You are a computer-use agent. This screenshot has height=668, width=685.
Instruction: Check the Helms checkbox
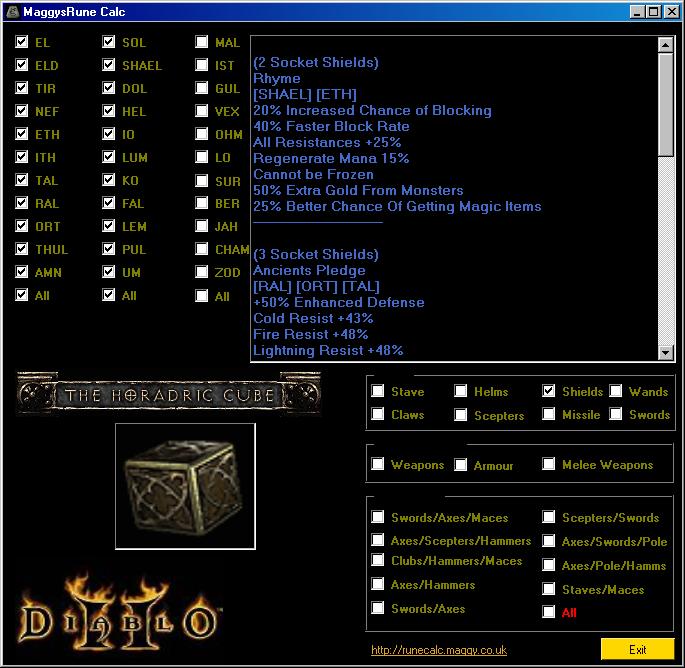point(461,391)
